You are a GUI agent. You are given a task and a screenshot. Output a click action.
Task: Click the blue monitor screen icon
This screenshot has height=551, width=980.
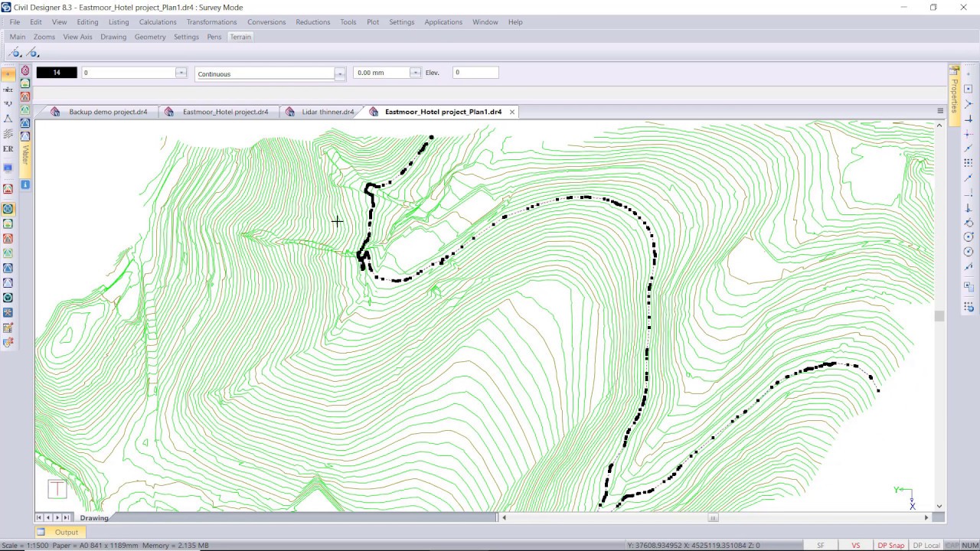tap(8, 168)
